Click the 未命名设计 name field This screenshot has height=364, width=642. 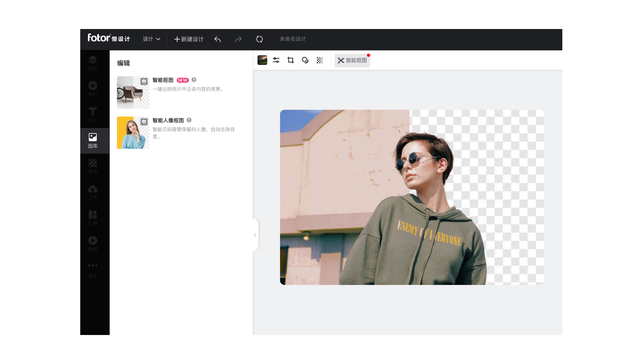(x=293, y=39)
